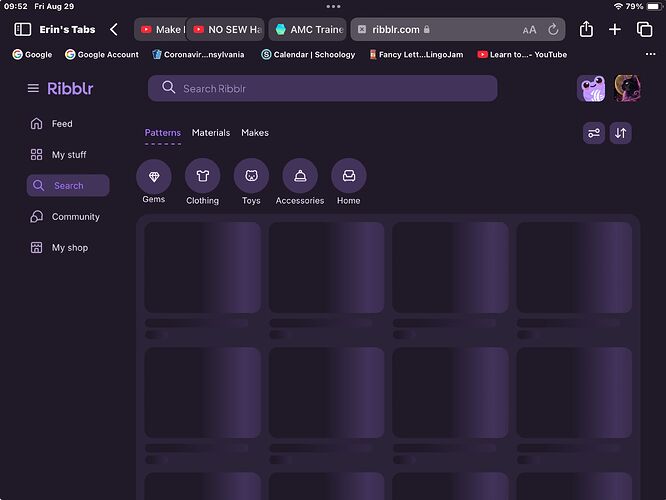Viewport: 666px width, 500px height.
Task: Select Search in the sidebar
Action: (68, 186)
